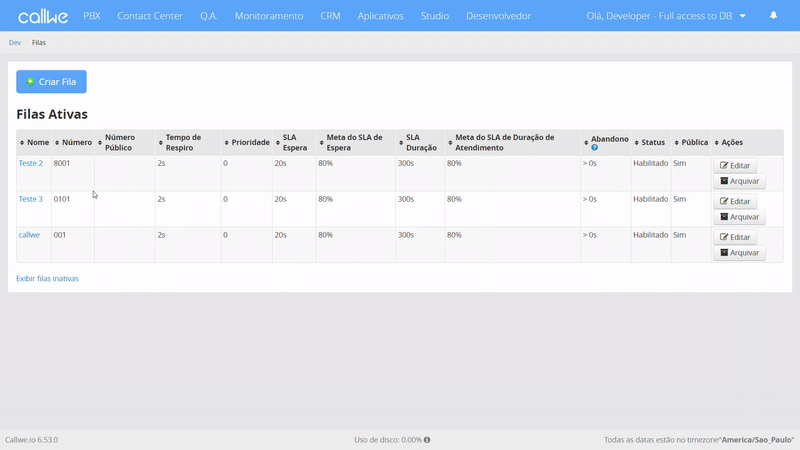Open user account dropdown Olá, Developer
This screenshot has height=450, width=800.
tap(666, 16)
